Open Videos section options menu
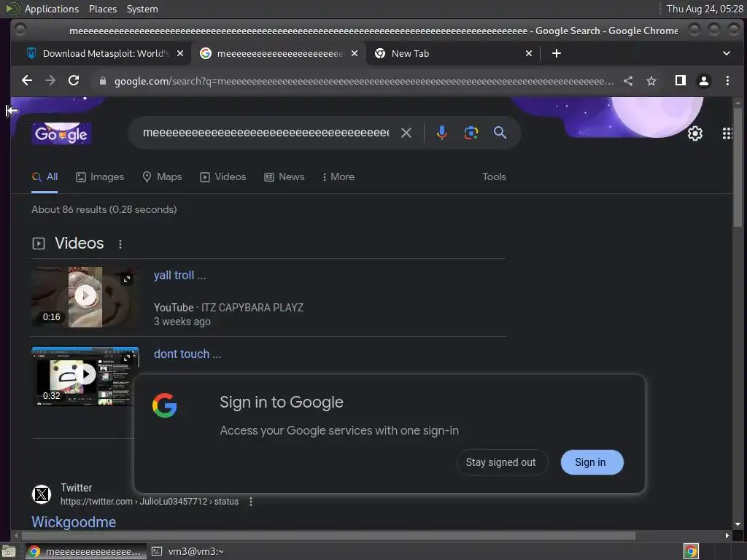Viewport: 747px width, 560px height. coord(120,244)
